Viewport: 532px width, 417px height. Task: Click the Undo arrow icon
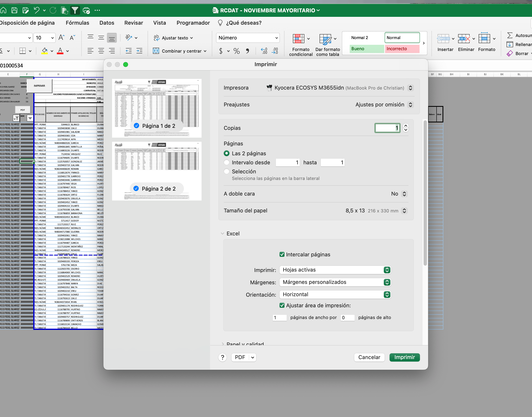pos(37,10)
